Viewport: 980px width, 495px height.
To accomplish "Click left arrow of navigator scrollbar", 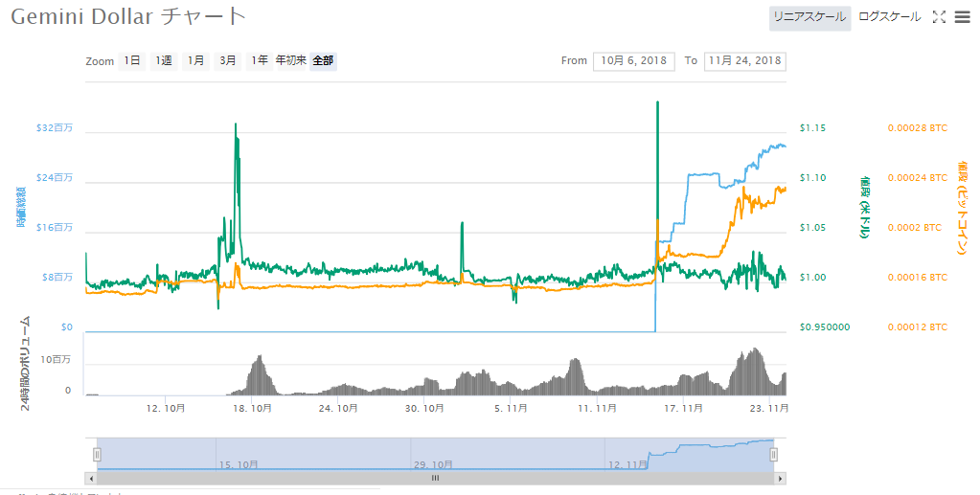I will tap(91, 477).
